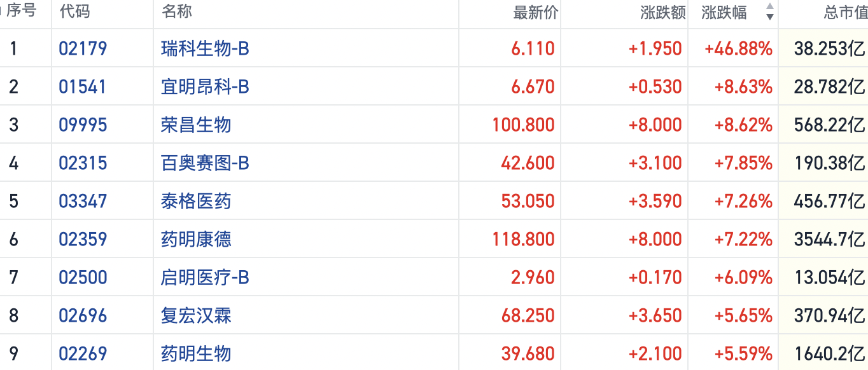Open the 泰格医药 detail link
868x370 pixels.
click(x=196, y=201)
